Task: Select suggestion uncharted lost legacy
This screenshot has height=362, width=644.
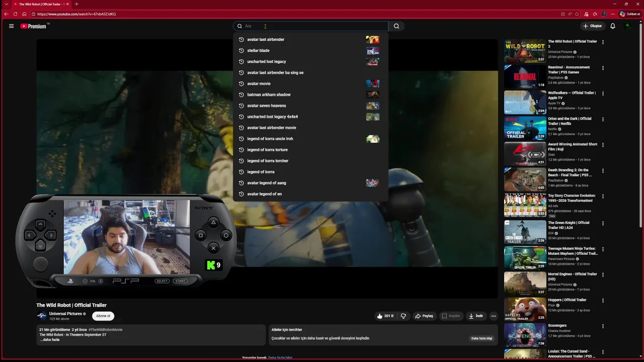Action: pos(310,61)
